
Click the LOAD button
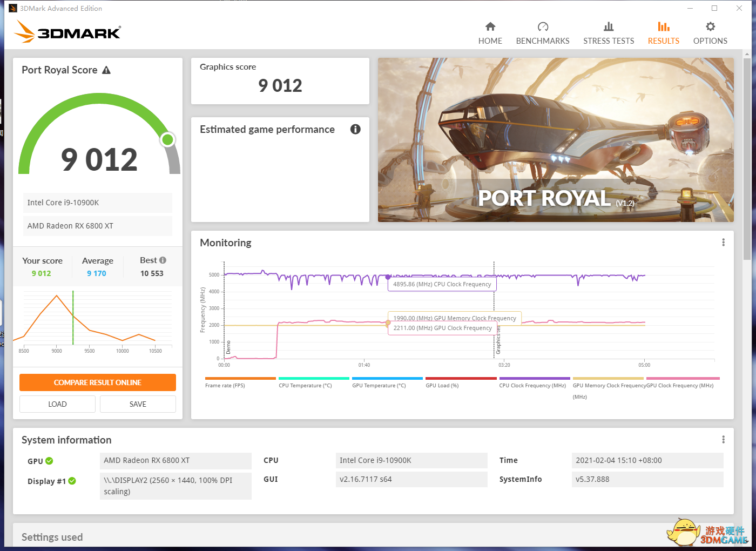click(57, 404)
